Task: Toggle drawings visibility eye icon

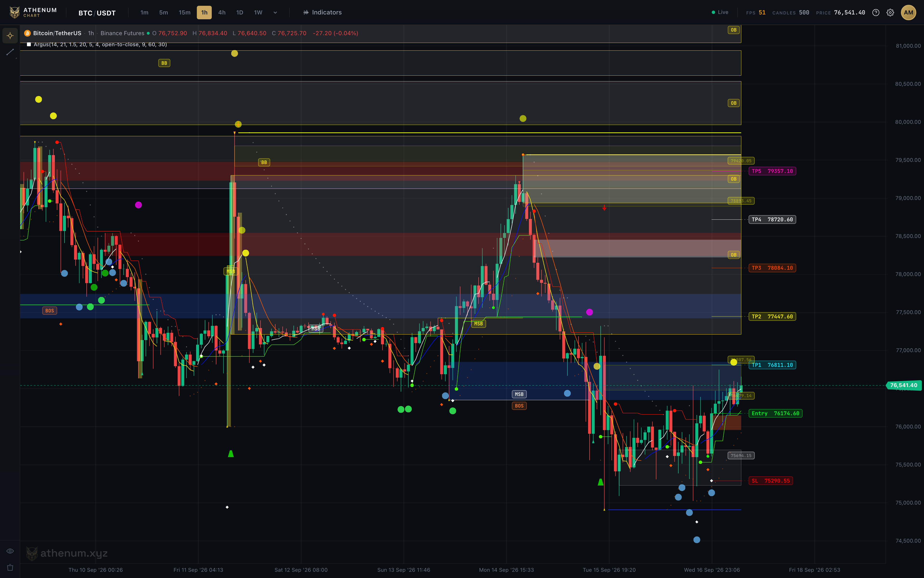Action: tap(10, 551)
